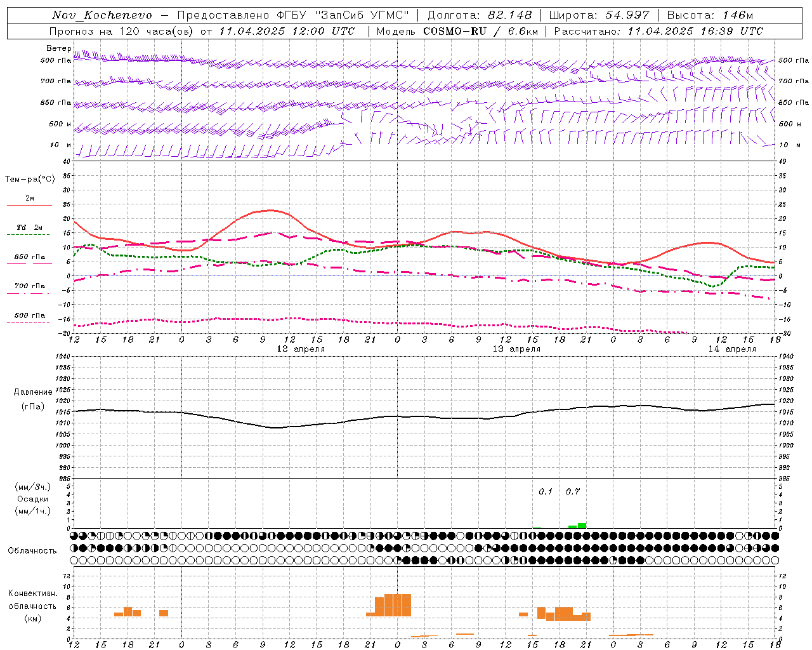Click the Td 2м dew point legend label

pos(30,227)
